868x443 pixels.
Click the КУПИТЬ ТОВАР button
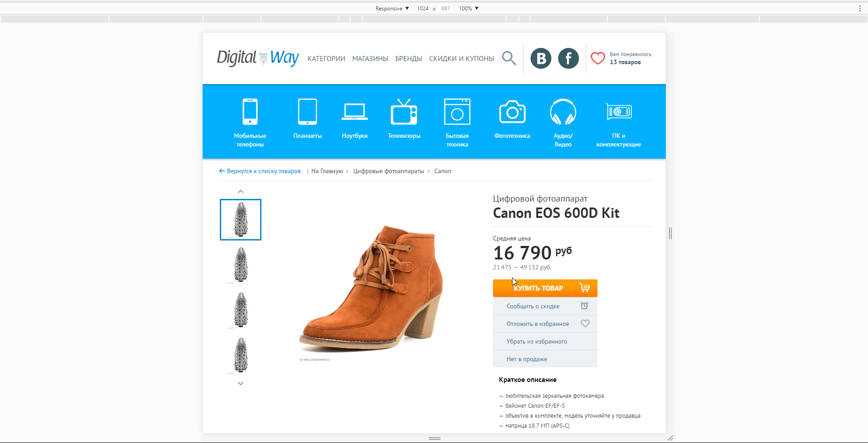tap(545, 288)
